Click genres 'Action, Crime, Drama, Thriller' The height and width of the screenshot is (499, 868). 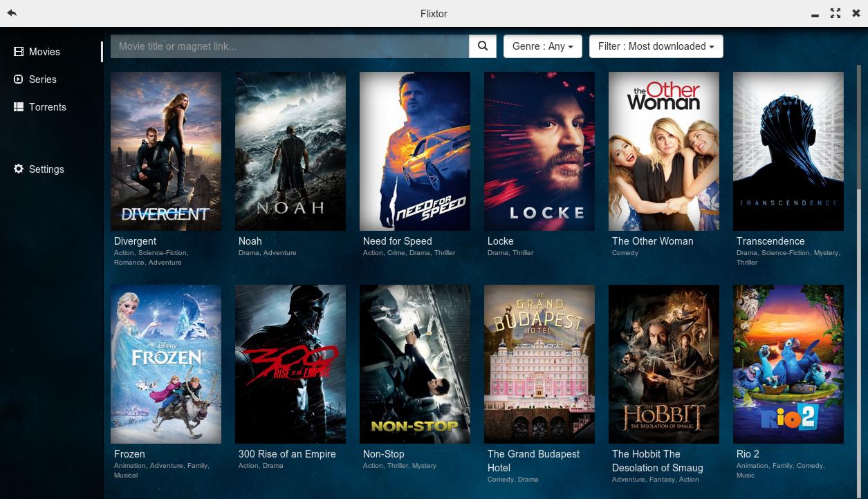point(409,253)
